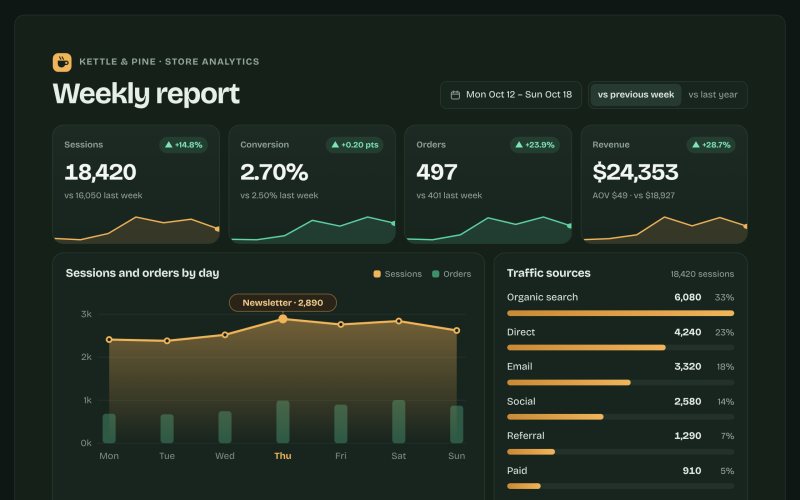Click the 'Direct' source label
This screenshot has height=500, width=800.
521,332
